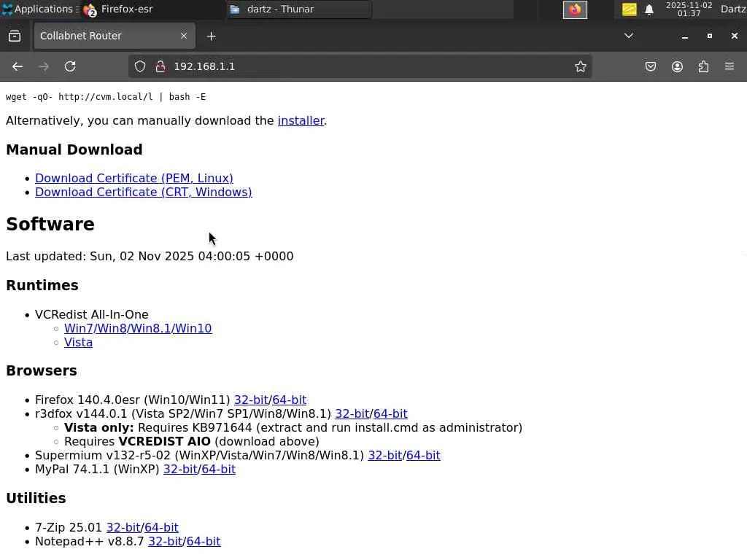Close the Collabnet Router tab
This screenshot has width=747, height=560.
[x=183, y=36]
